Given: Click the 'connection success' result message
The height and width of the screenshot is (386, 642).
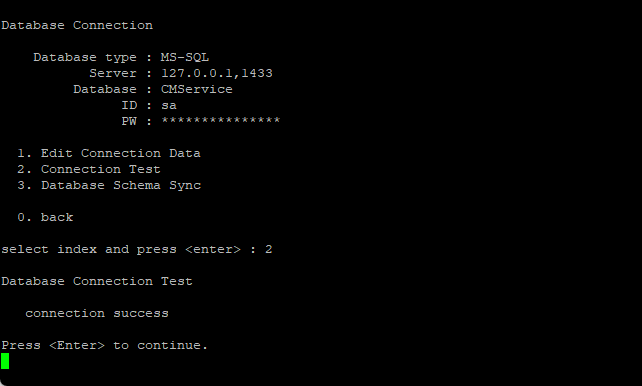Looking at the screenshot, I should click(97, 314).
